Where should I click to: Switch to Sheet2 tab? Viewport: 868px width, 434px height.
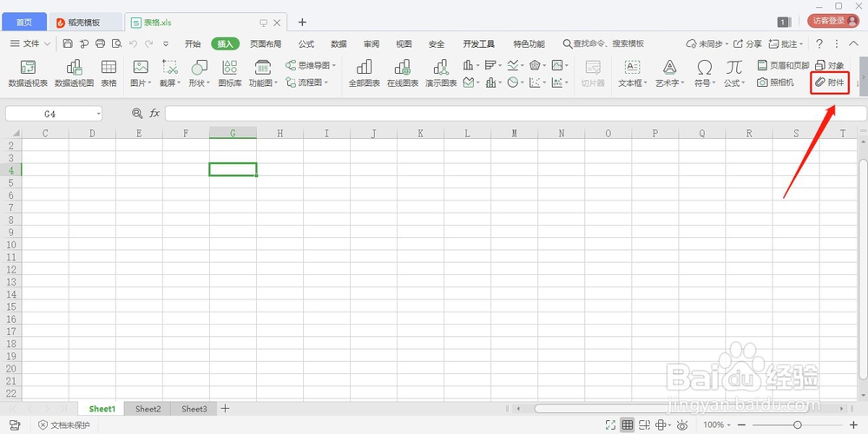[x=148, y=409]
